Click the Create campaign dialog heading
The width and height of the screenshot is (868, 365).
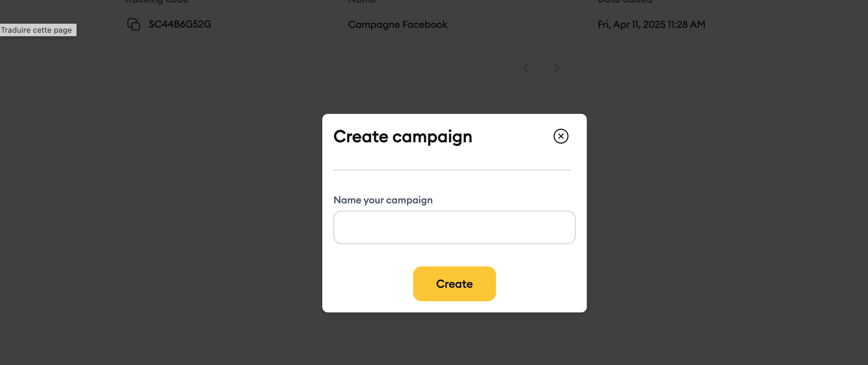pos(403,137)
